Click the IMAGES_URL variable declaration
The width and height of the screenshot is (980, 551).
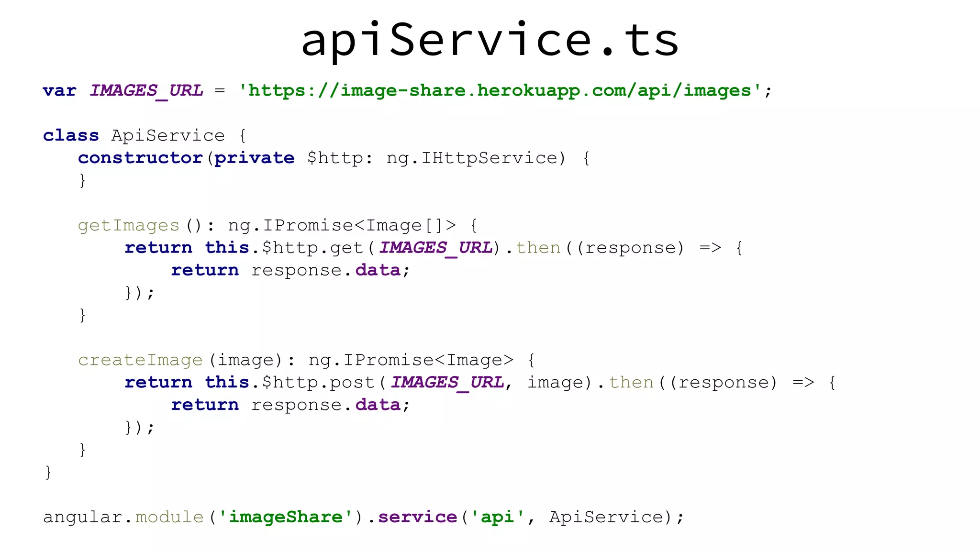146,90
